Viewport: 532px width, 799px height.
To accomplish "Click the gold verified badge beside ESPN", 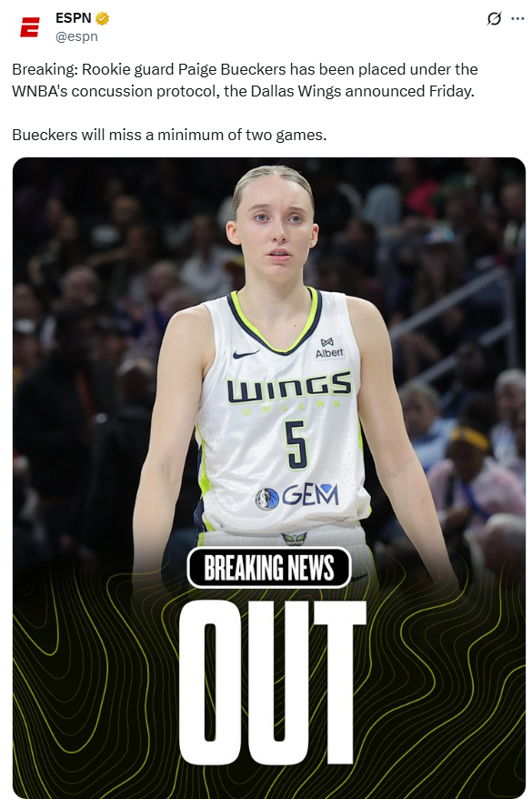I will 103,19.
